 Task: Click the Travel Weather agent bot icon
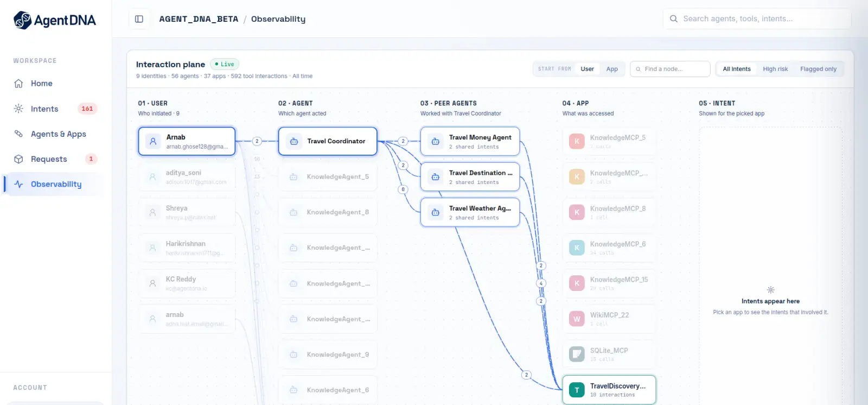pos(435,212)
